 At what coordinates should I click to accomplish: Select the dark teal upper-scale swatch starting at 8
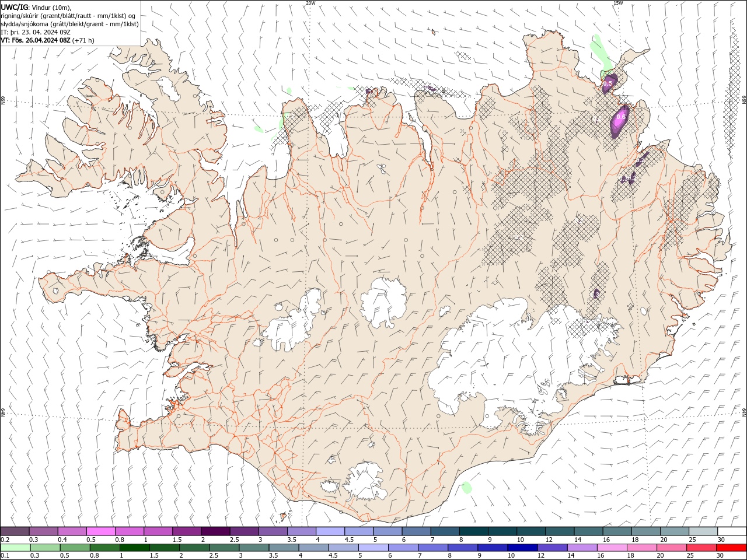tap(474, 531)
